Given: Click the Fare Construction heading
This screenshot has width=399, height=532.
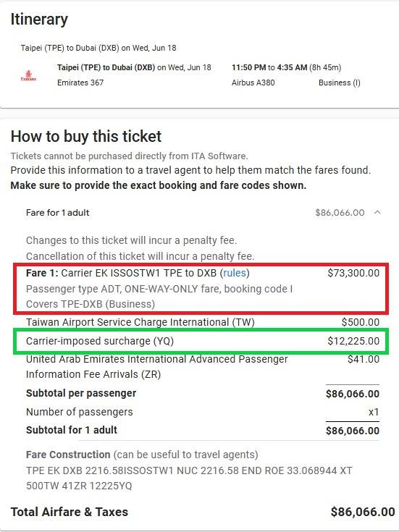Looking at the screenshot, I should coord(68,455).
